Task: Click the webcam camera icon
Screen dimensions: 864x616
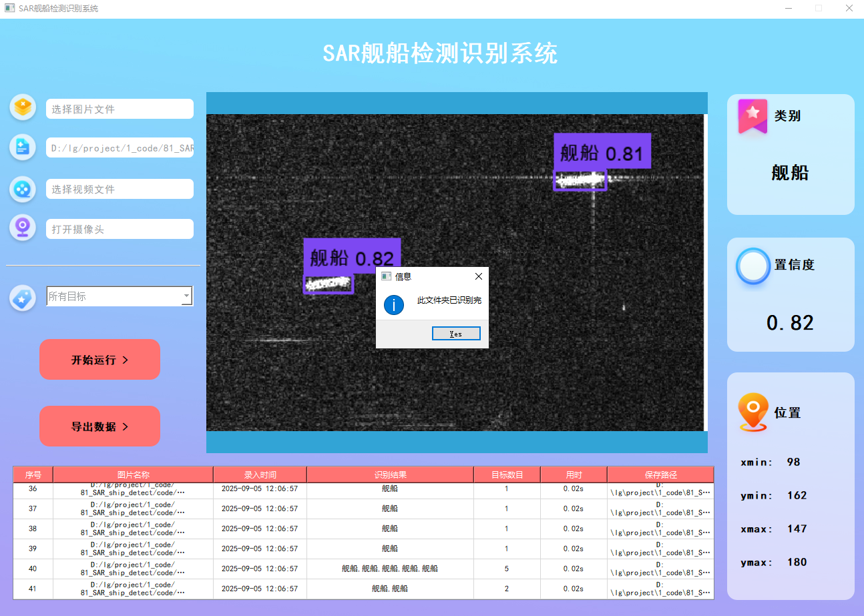Action: pyautogui.click(x=23, y=228)
